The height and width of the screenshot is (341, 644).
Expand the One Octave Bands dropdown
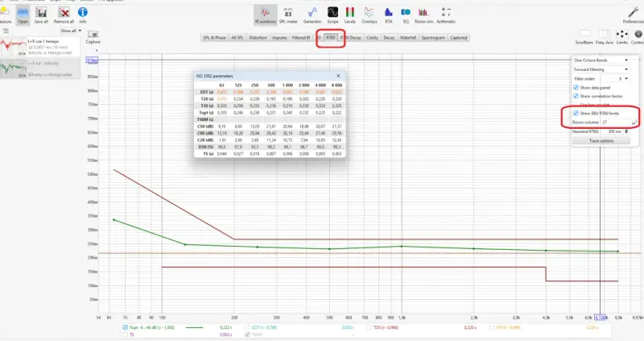601,60
